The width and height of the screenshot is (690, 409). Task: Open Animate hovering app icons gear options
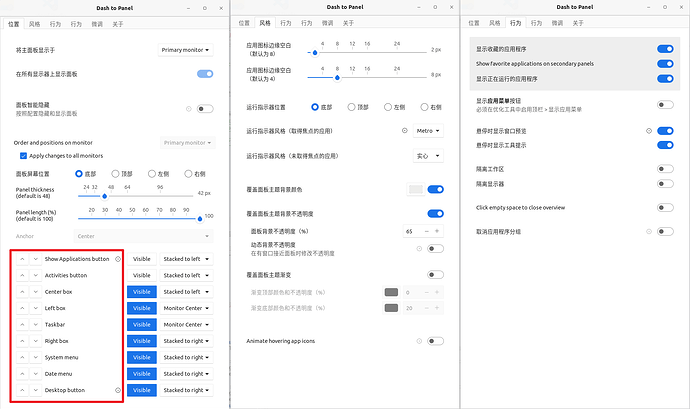(419, 341)
